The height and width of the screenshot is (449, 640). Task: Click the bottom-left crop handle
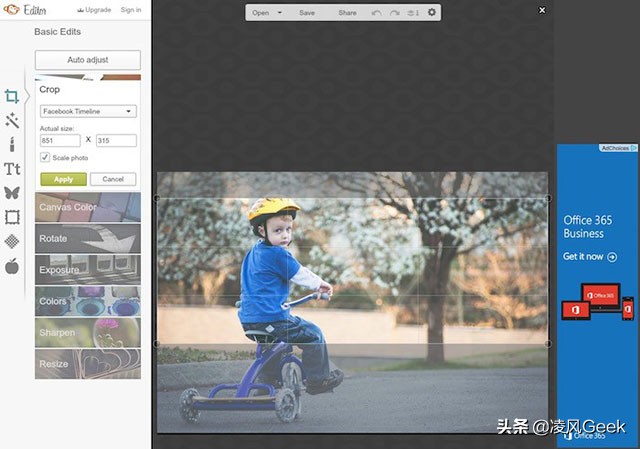(x=157, y=344)
